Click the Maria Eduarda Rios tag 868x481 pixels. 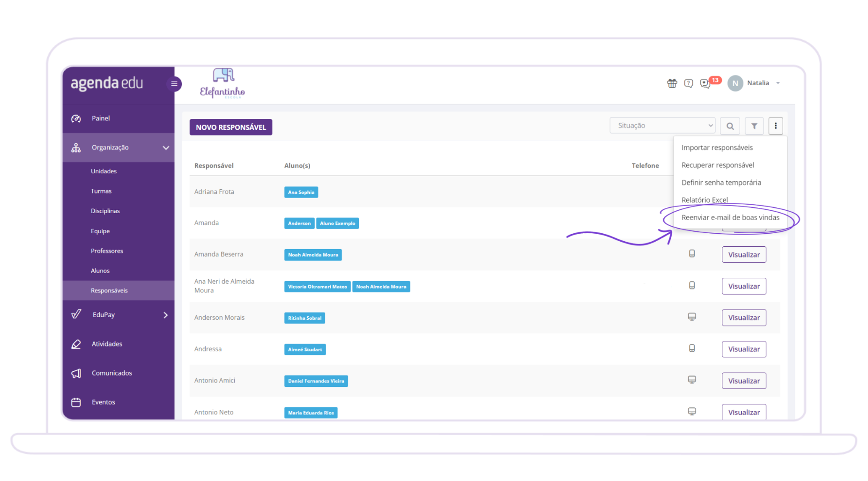point(311,413)
